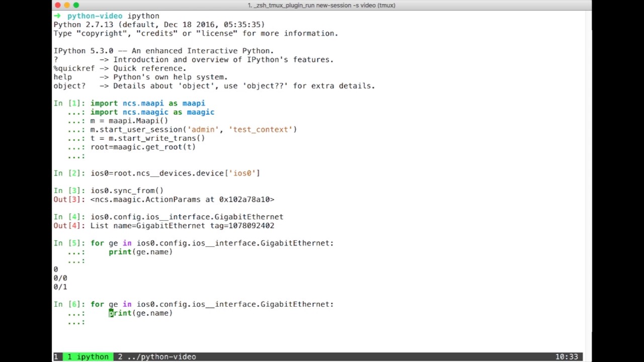Screen dimensions: 644x362
Task: Click output line '0/1'
Action: coord(60,287)
